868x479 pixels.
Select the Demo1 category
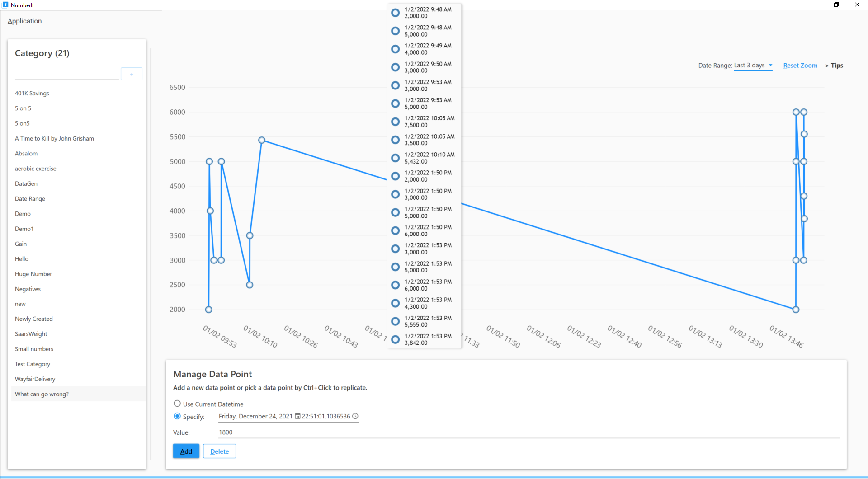(78, 229)
